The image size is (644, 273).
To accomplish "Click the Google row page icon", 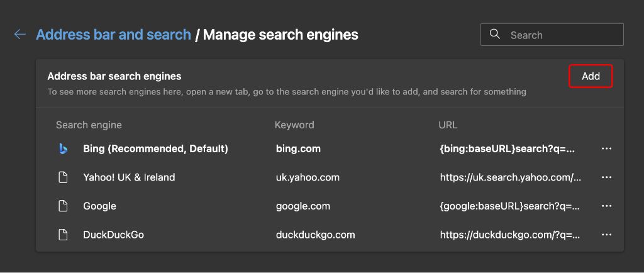I will [x=63, y=206].
